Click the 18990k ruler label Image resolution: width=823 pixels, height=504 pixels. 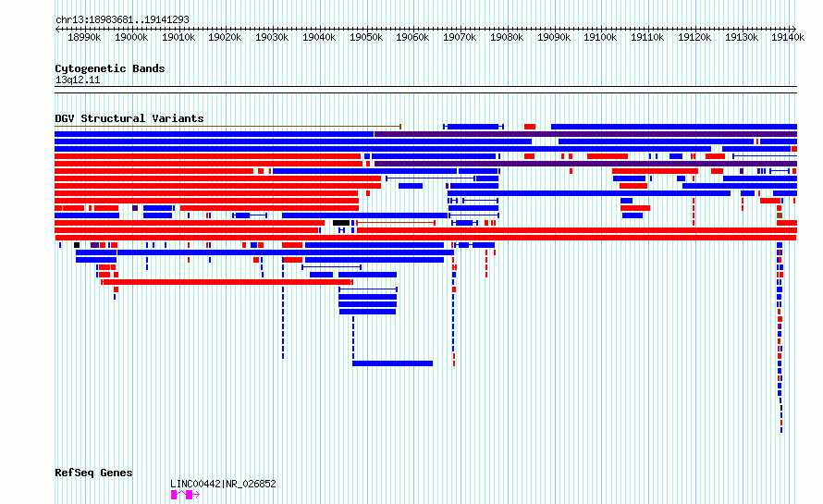coord(84,37)
